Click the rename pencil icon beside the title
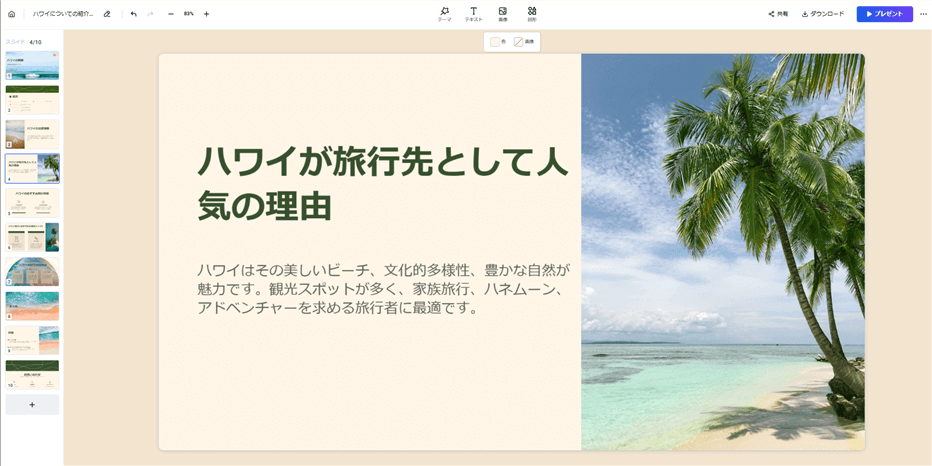Viewport: 932px width, 466px height. coord(107,14)
